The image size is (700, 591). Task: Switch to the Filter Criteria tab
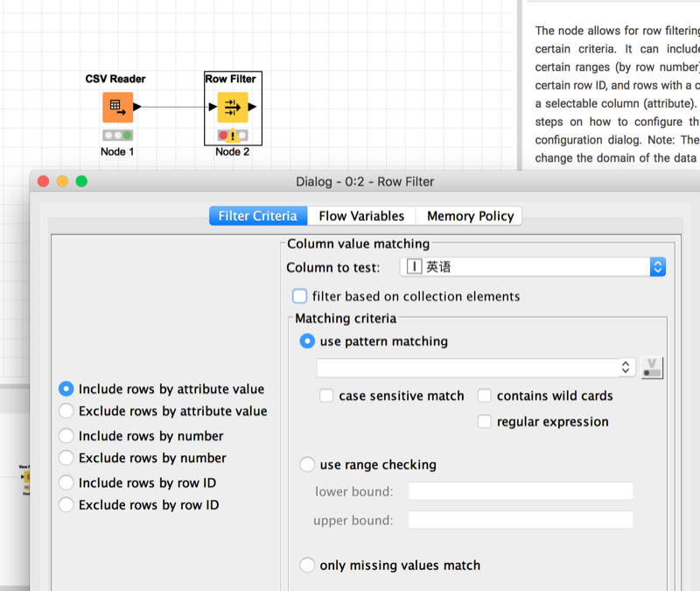pyautogui.click(x=258, y=215)
